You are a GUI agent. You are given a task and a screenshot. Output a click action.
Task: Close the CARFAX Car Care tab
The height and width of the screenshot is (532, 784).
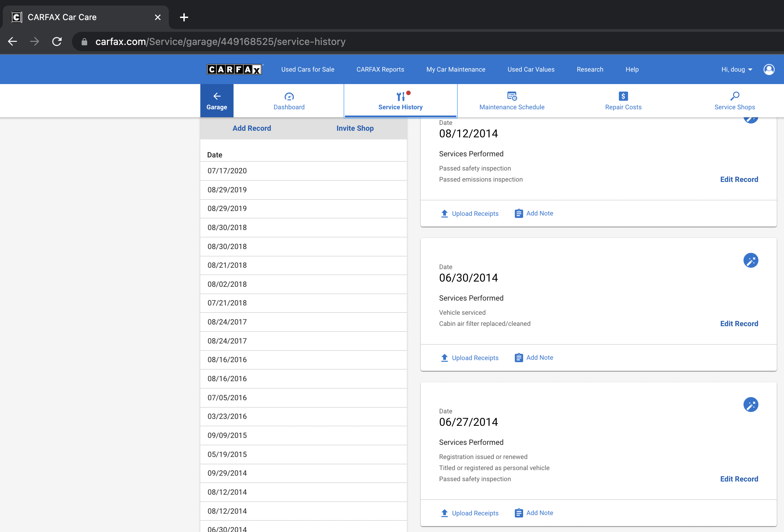click(x=158, y=17)
